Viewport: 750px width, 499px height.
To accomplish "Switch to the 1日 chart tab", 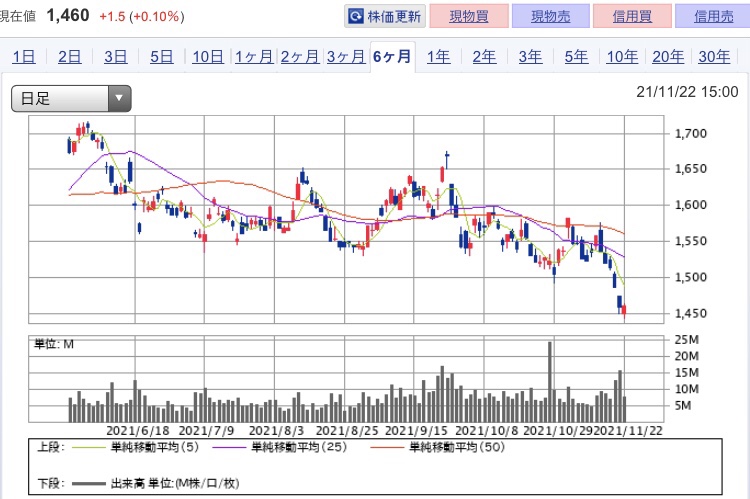I will coord(25,57).
